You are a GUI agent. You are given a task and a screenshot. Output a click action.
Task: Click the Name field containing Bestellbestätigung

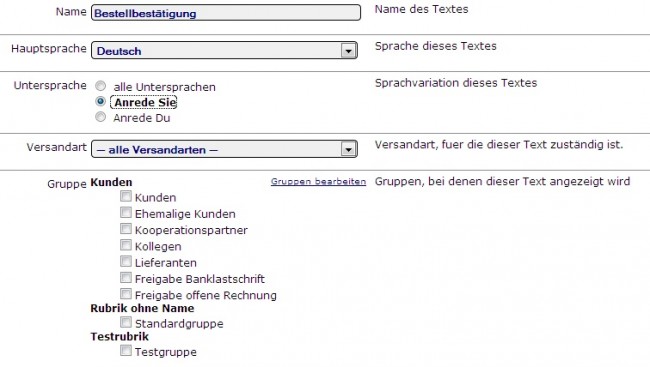pos(226,13)
